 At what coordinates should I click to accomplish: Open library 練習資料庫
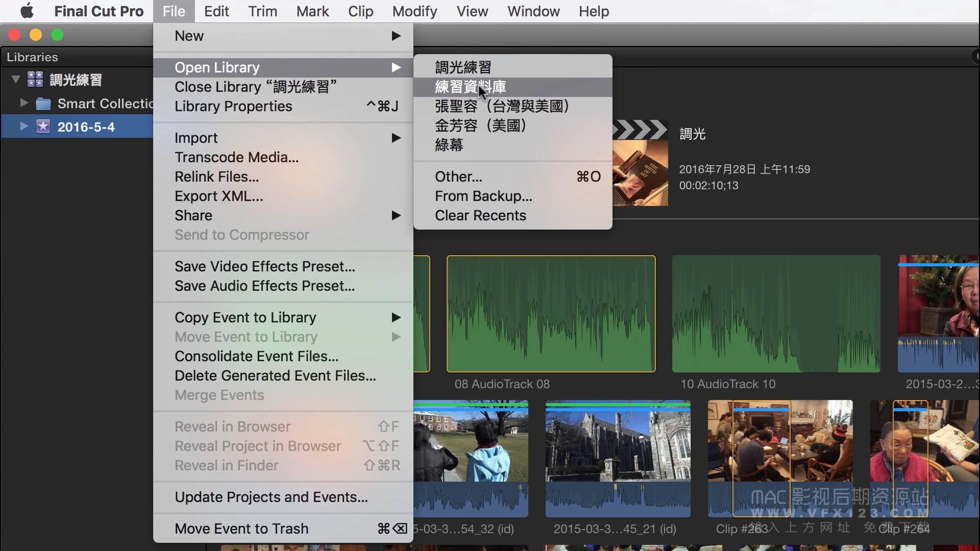pos(513,87)
